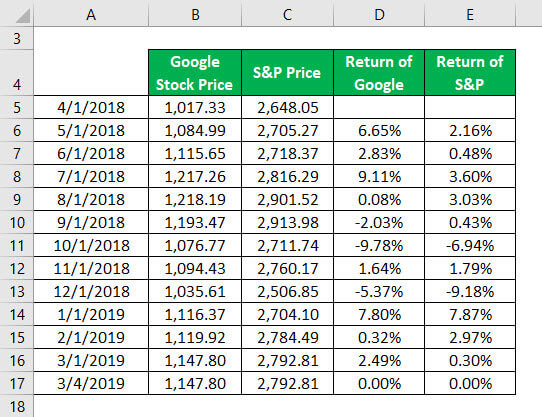Select date cell 12/1/2018

pyautogui.click(x=91, y=291)
